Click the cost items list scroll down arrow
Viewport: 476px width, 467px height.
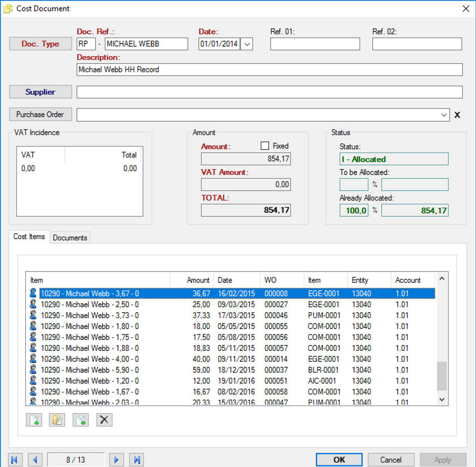click(442, 400)
